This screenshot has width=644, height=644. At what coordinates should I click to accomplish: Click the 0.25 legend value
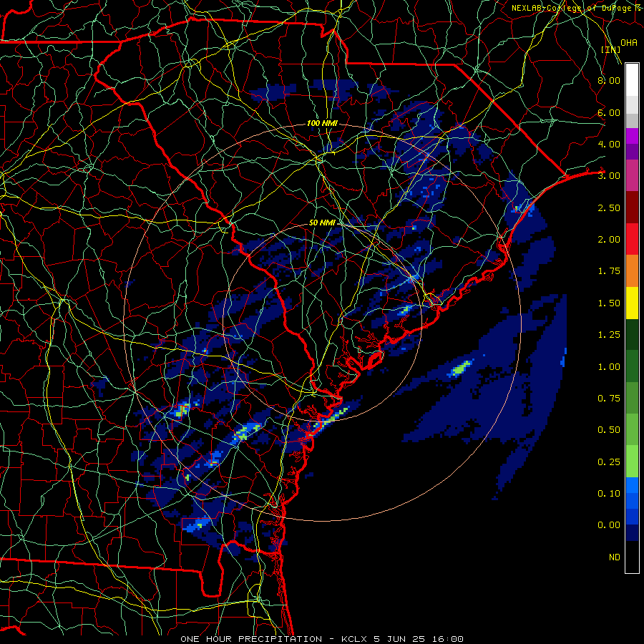[x=609, y=462]
